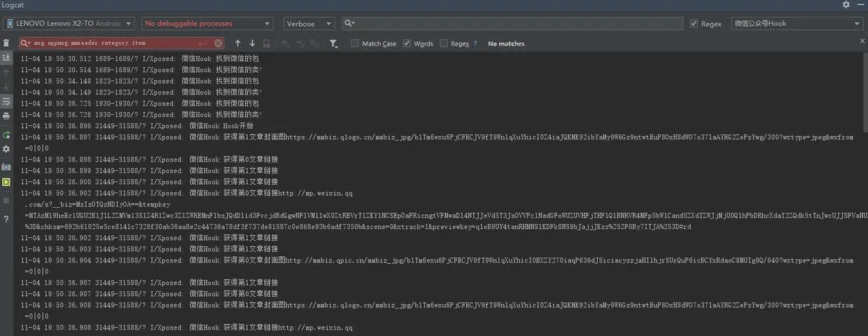Viewport: 868px width, 336px height.
Task: Click the 19:50:34.148 log entry
Action: point(141,80)
